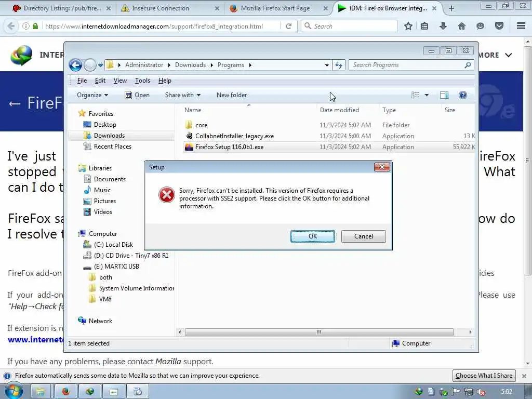Select (E:) MARTXI USB drive
Viewport: 532px width, 399px height.
click(x=116, y=267)
